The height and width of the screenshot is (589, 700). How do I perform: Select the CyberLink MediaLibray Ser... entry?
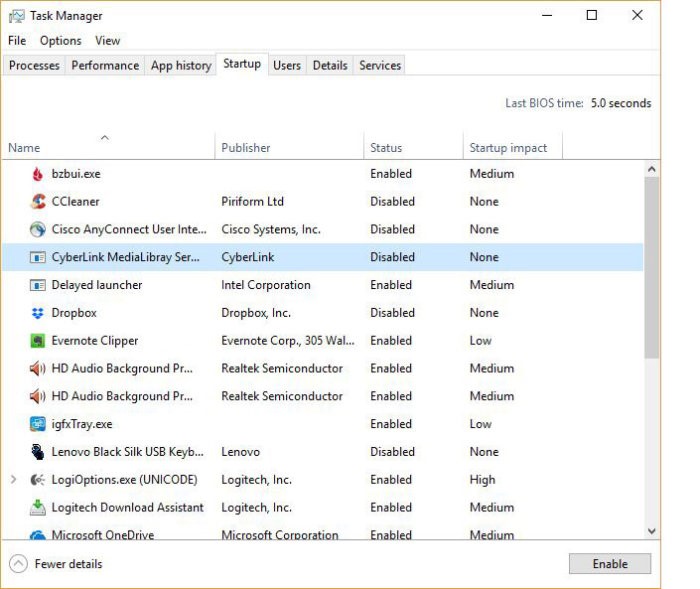pyautogui.click(x=125, y=257)
